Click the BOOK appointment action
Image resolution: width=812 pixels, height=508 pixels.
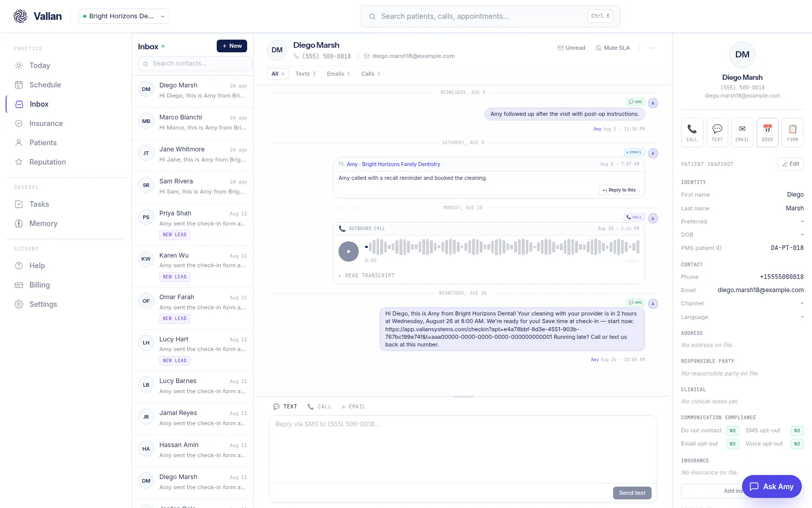click(767, 133)
